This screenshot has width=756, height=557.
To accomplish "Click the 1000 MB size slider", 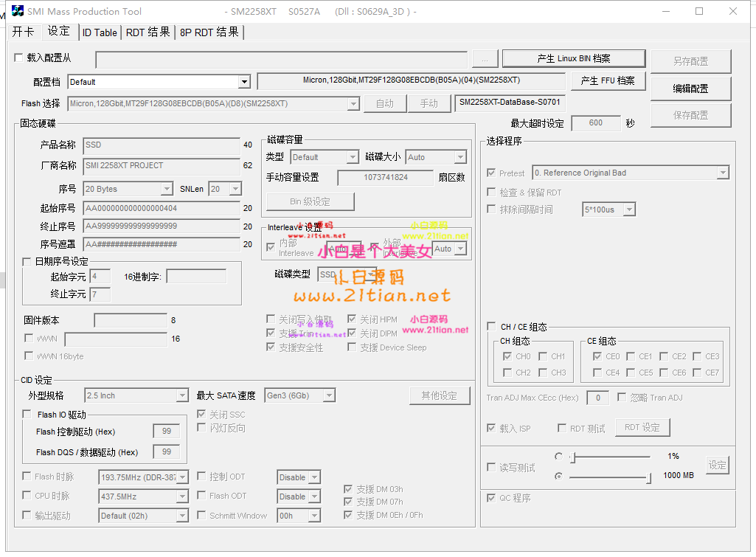I will [610, 477].
